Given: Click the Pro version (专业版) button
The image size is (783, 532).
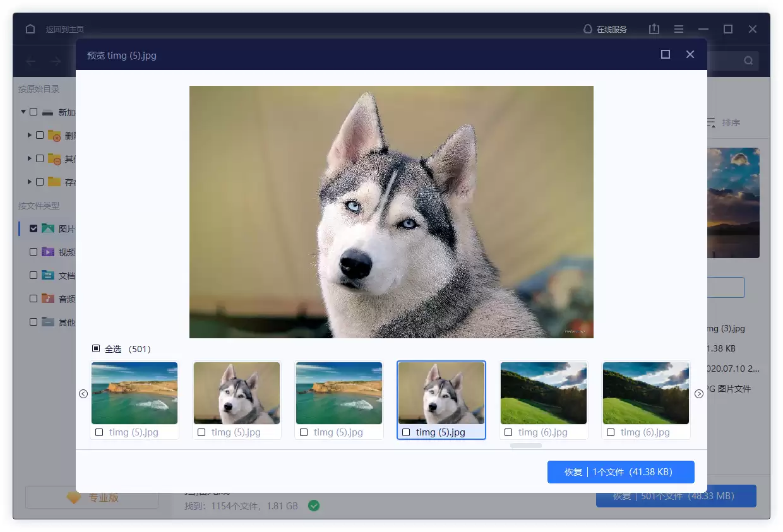Looking at the screenshot, I should [92, 497].
